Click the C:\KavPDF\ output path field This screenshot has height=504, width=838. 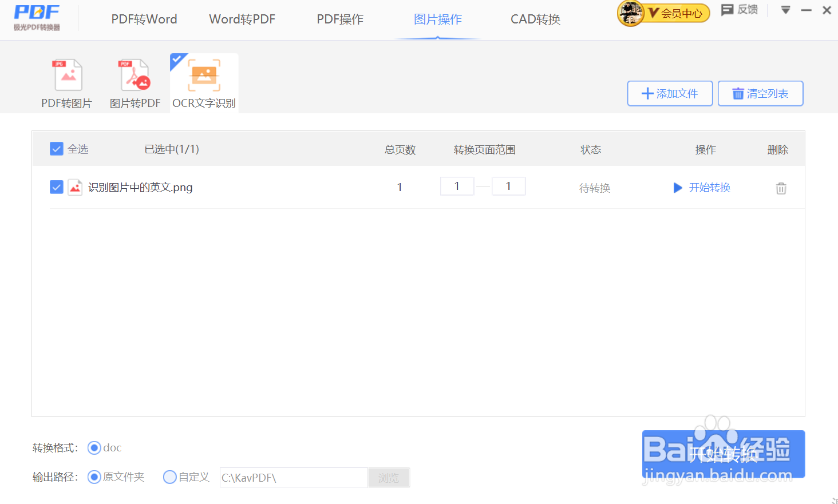294,478
